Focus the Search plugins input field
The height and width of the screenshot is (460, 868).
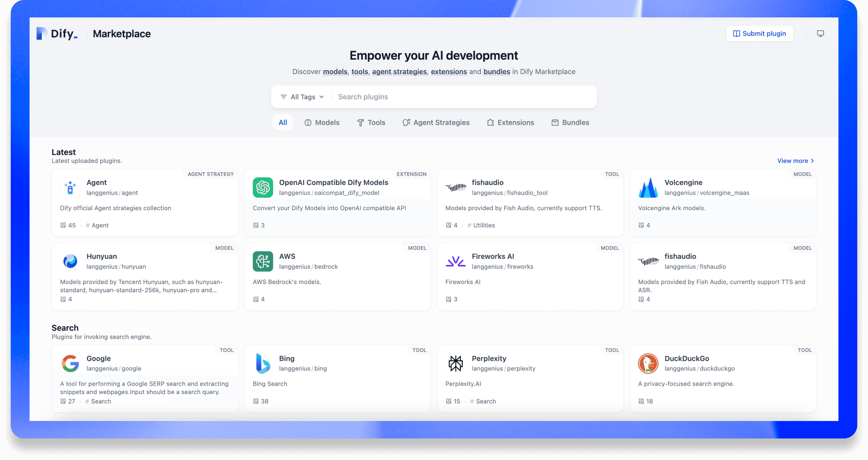(x=464, y=97)
